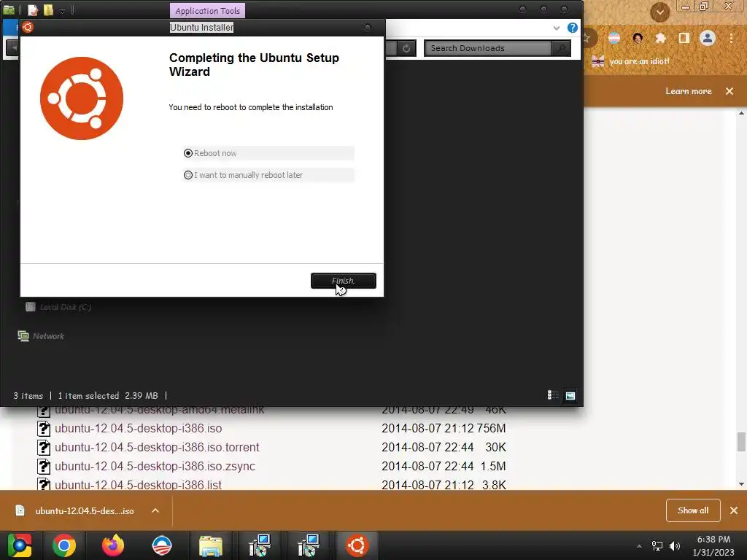
Task: Click the volume speaker icon in the tray
Action: (x=675, y=545)
